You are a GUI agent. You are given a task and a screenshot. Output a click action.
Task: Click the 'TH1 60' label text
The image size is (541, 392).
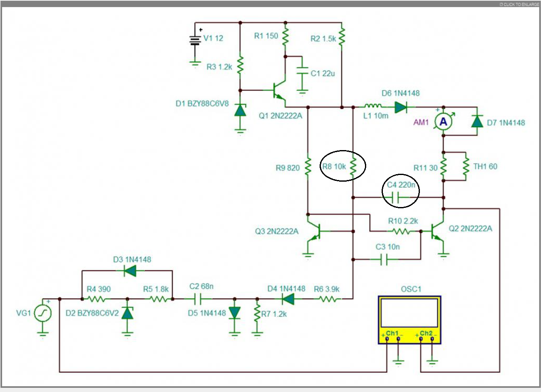485,166
